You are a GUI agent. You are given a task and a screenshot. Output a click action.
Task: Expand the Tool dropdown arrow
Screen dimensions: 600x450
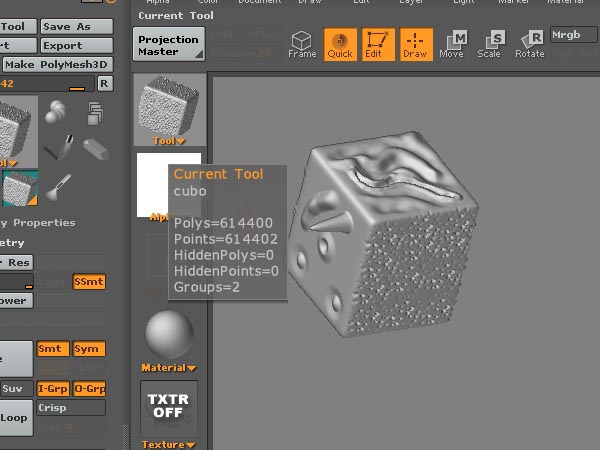[181, 141]
